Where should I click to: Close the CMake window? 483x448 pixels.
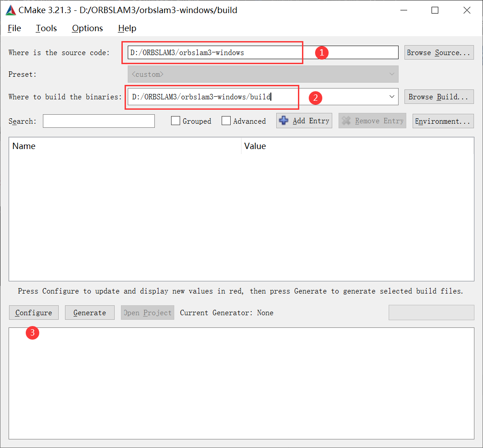[x=467, y=10]
